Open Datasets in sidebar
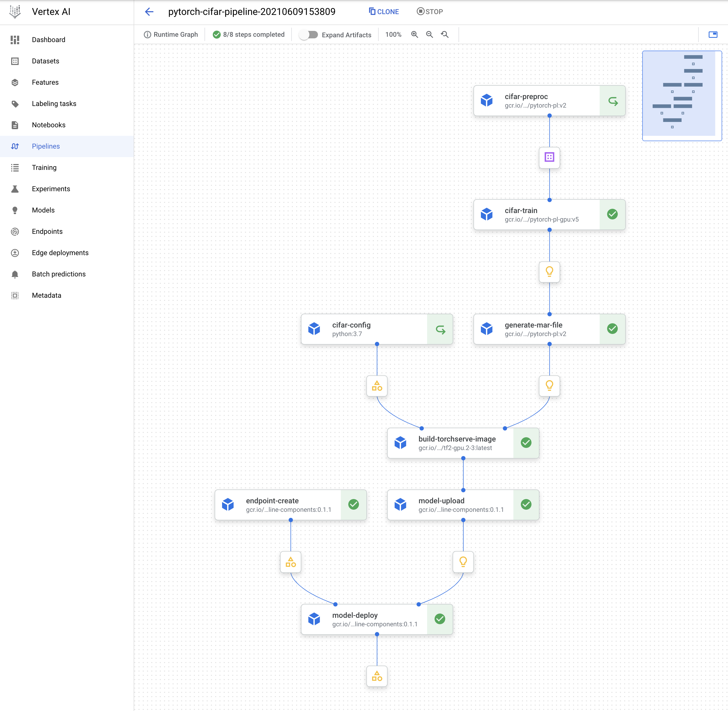The height and width of the screenshot is (711, 728). 67,61
